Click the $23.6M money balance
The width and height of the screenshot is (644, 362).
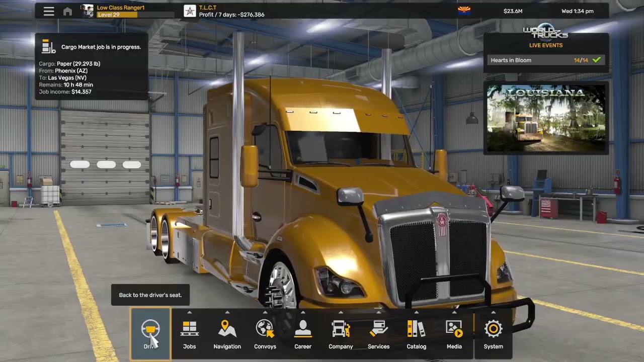513,11
